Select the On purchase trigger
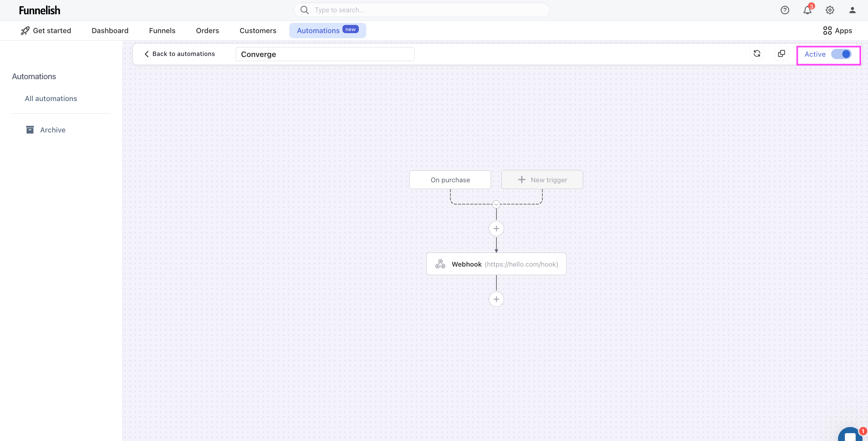 click(x=450, y=180)
